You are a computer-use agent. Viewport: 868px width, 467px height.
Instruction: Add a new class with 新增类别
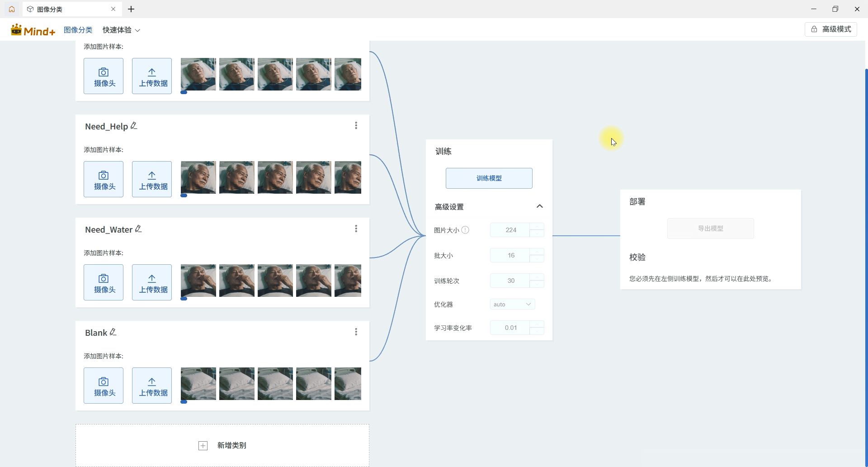click(222, 445)
